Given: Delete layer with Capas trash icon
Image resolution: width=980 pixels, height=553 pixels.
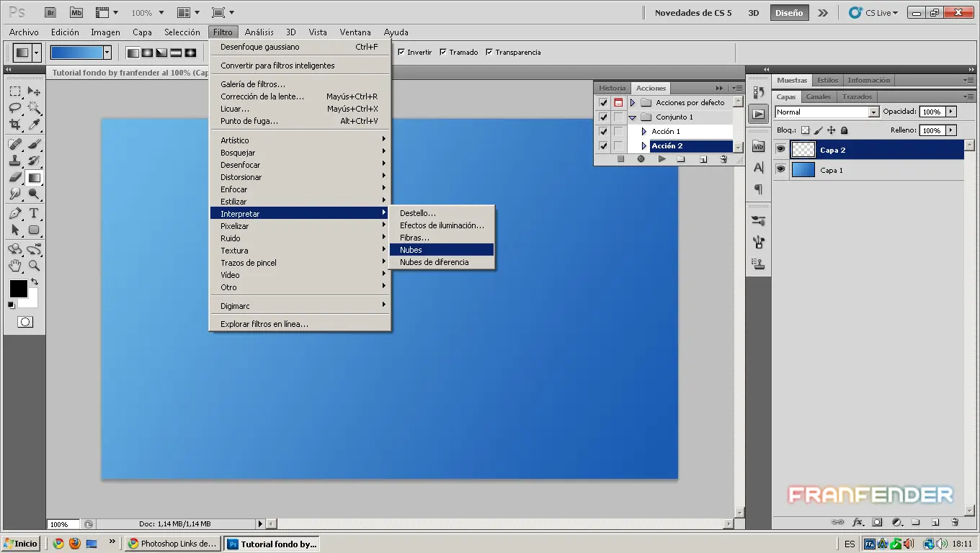Looking at the screenshot, I should [x=955, y=522].
